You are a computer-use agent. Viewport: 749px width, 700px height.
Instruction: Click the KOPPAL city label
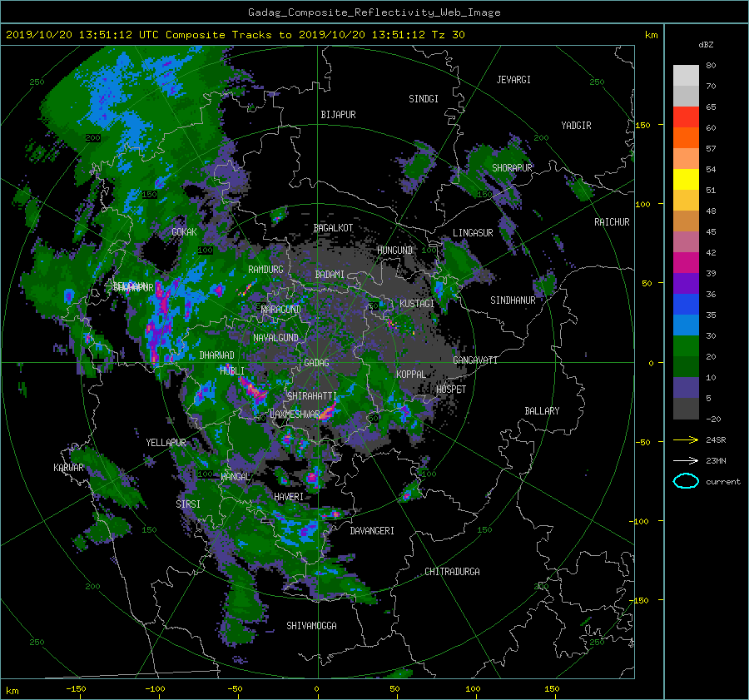tap(411, 374)
